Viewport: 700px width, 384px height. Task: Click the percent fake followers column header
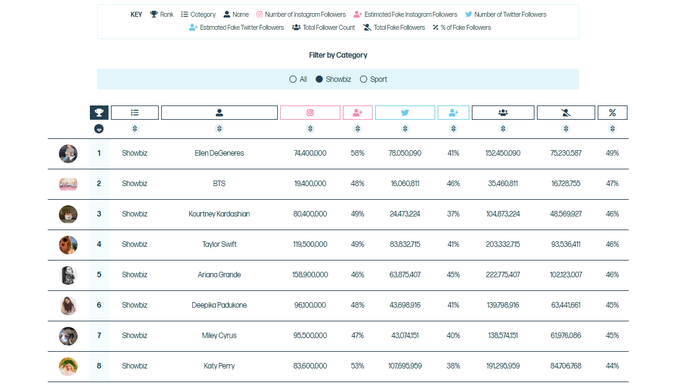pos(612,113)
